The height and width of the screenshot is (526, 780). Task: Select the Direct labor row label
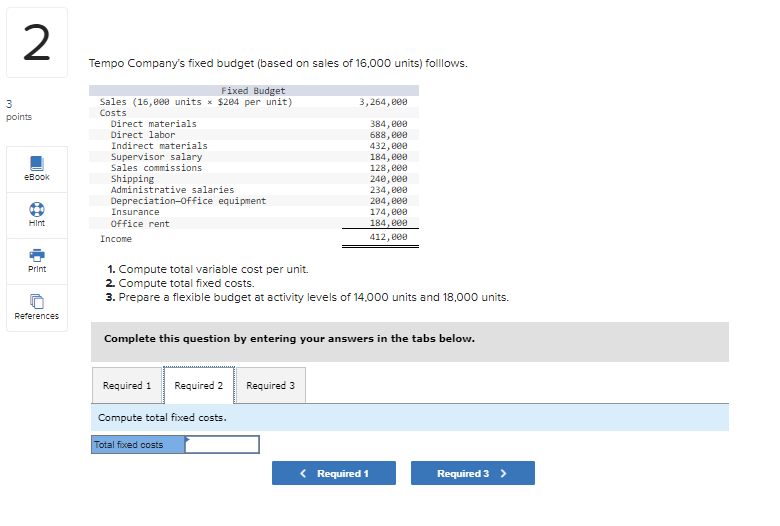tap(143, 135)
